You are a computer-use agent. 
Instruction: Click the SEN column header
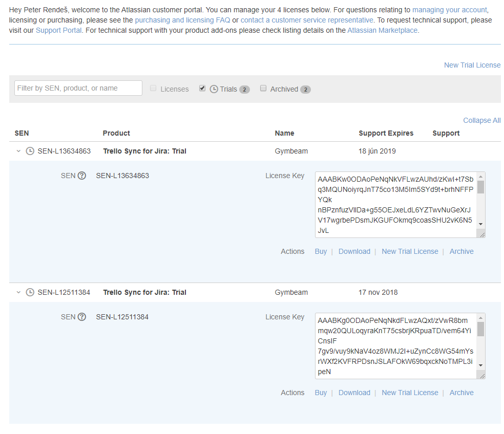click(x=22, y=133)
